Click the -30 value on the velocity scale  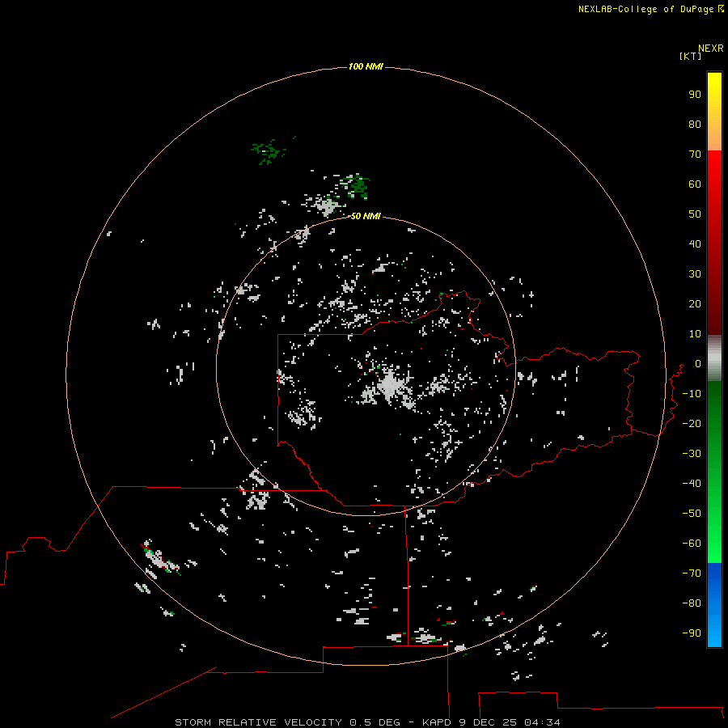coord(692,454)
